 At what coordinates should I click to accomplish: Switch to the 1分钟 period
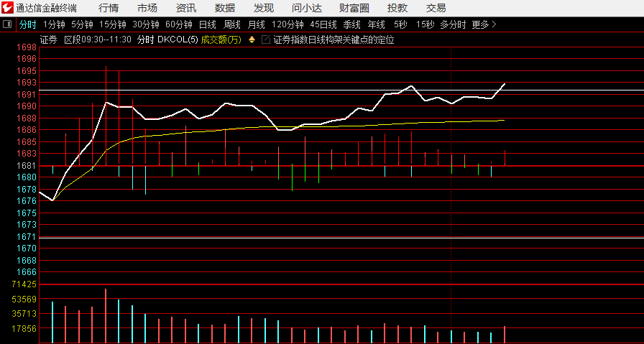tap(54, 24)
